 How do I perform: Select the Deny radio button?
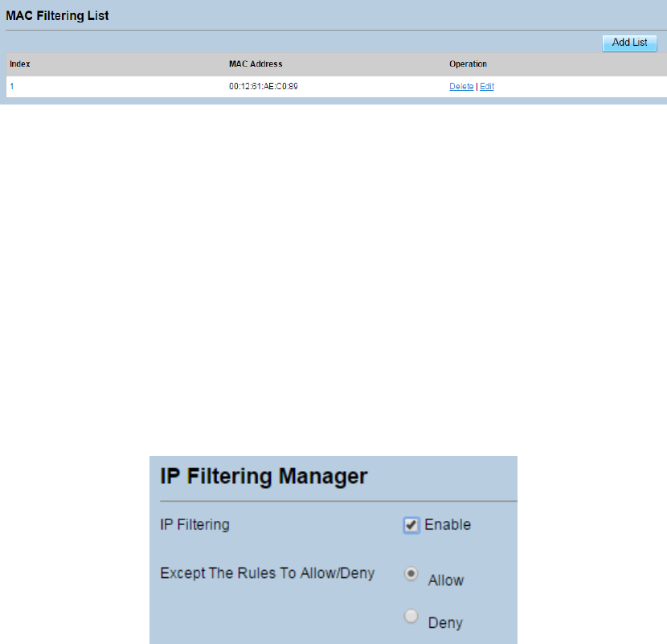411,616
